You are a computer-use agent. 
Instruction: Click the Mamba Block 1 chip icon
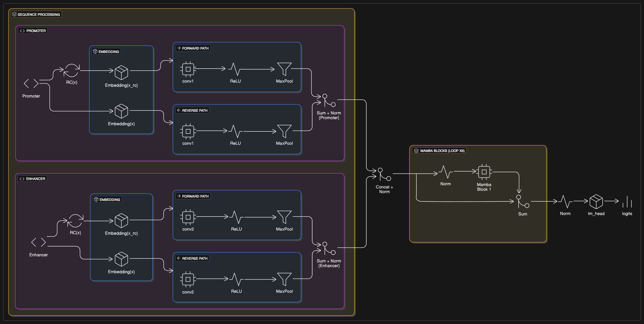(484, 172)
